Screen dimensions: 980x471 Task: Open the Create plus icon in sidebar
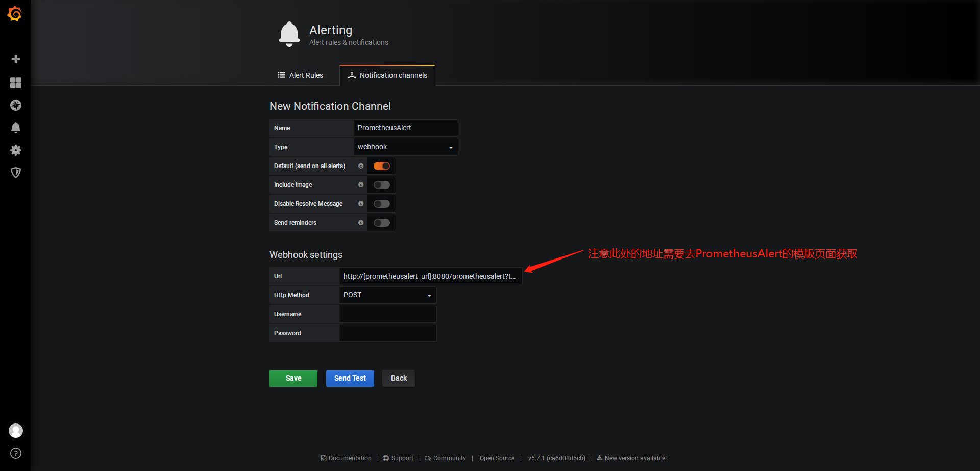tap(16, 59)
